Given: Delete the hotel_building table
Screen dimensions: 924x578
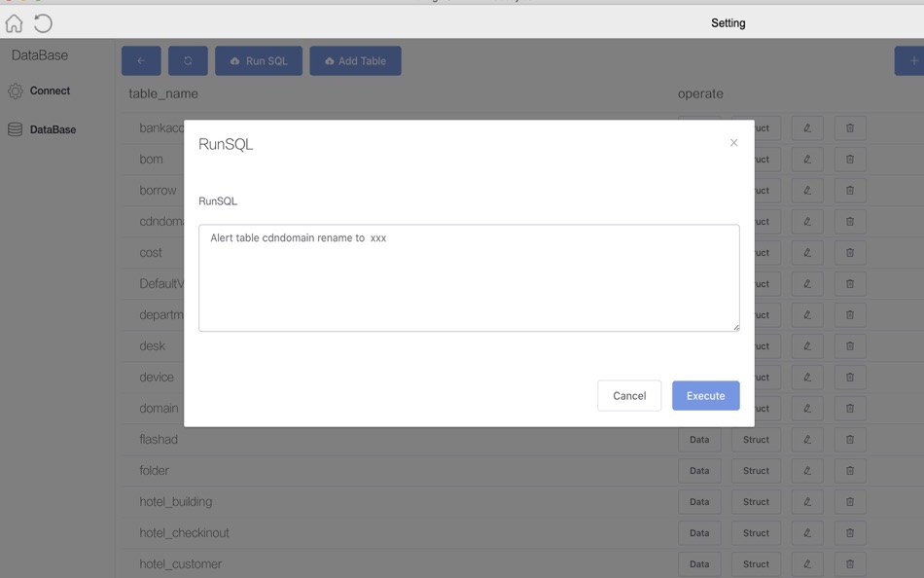Looking at the screenshot, I should 850,502.
